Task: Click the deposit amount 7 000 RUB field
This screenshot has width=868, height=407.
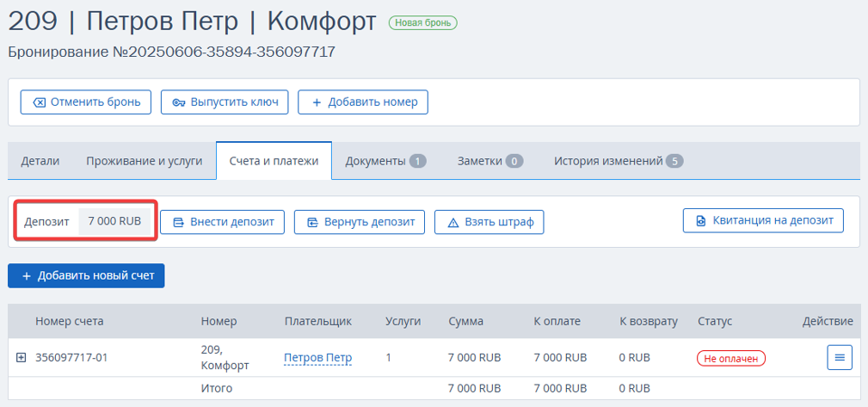Action: tap(114, 221)
